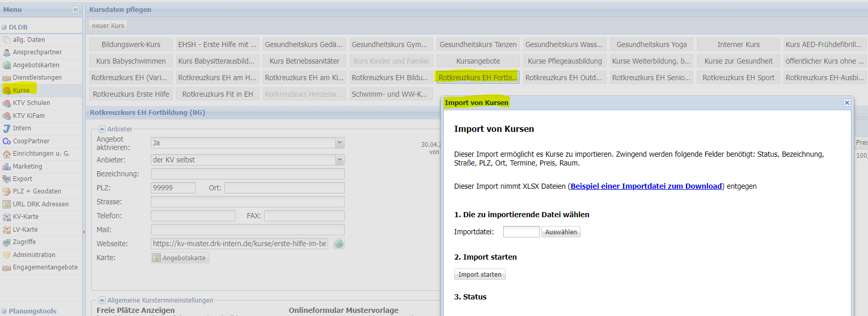
Task: Collapse the Anbieter fieldset
Action: [102, 129]
